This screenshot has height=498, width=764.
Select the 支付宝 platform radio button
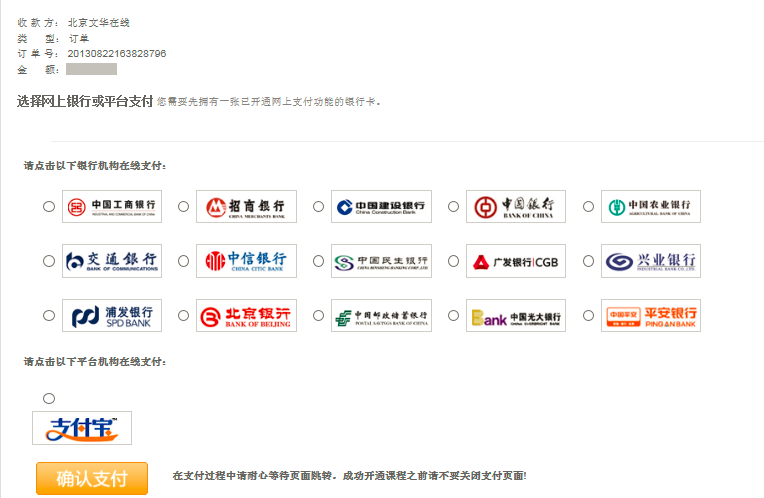(49, 399)
